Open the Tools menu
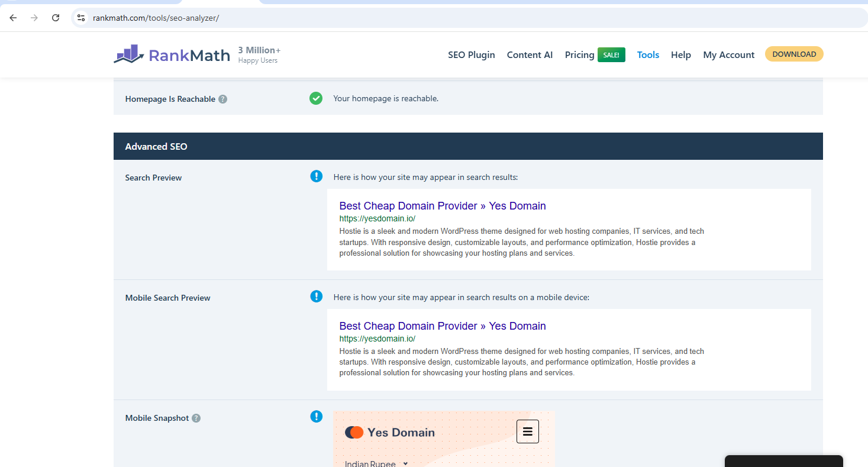This screenshot has width=868, height=467. (x=648, y=54)
